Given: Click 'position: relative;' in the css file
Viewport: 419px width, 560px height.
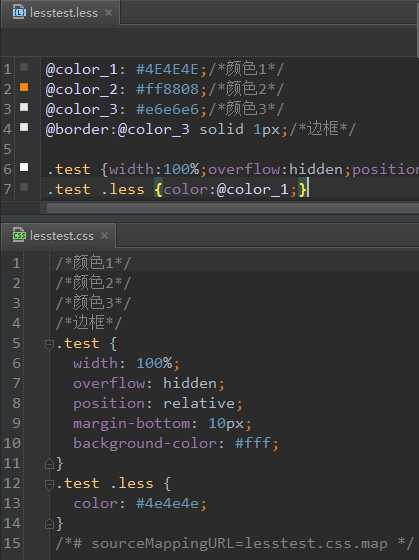Looking at the screenshot, I should pyautogui.click(x=158, y=404).
